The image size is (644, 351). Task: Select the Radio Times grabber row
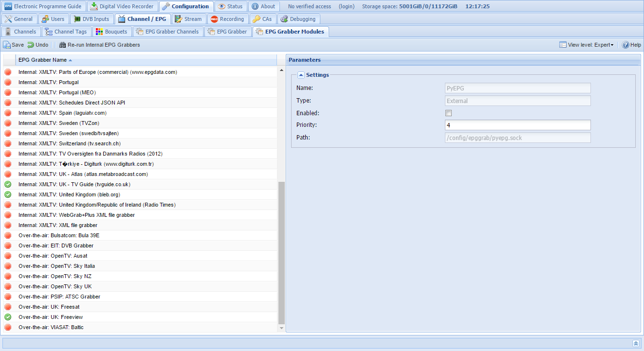(140, 205)
